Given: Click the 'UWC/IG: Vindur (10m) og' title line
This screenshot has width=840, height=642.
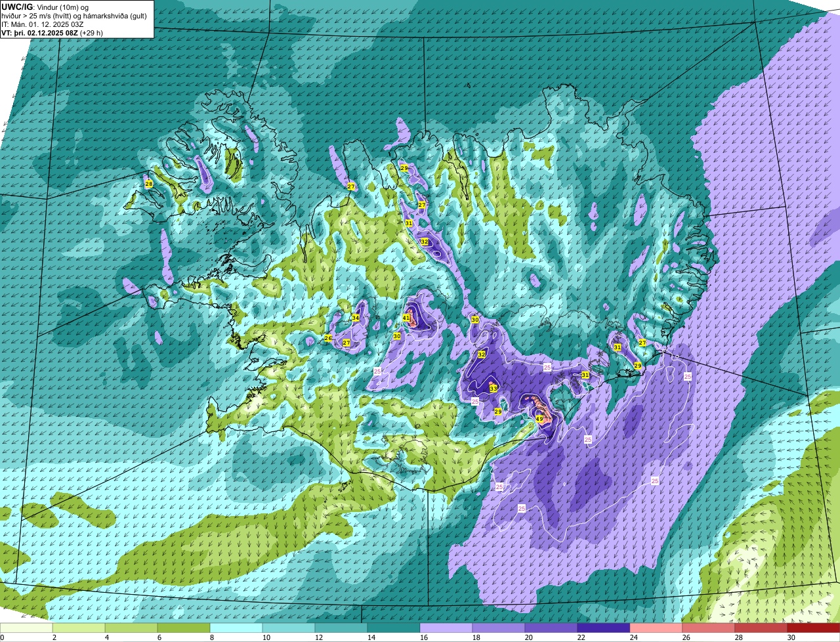Looking at the screenshot, I should pyautogui.click(x=45, y=7).
